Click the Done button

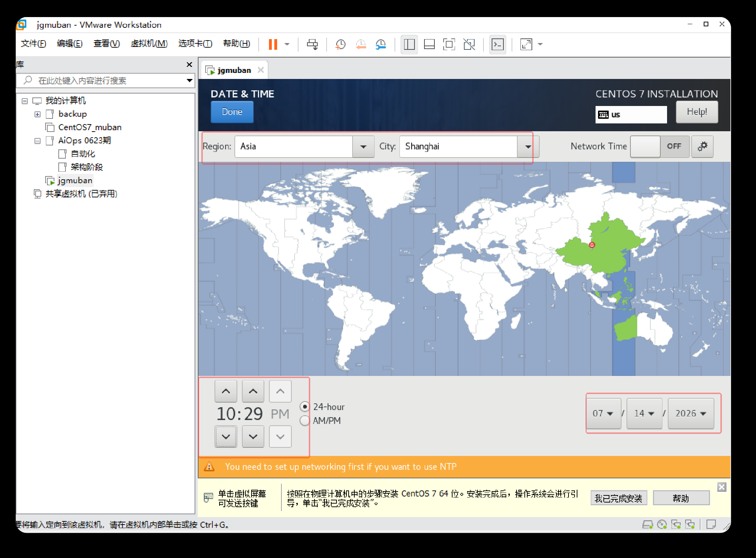coord(232,112)
